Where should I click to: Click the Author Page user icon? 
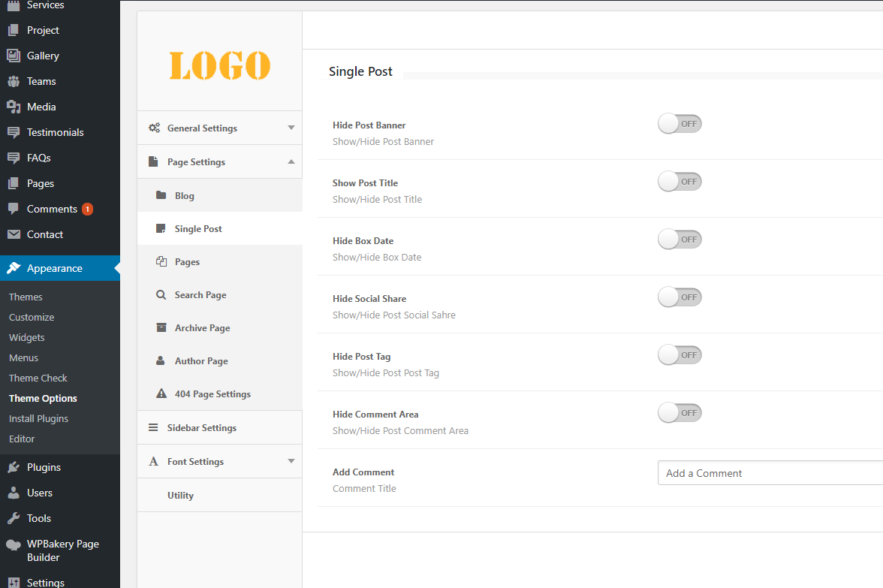pyautogui.click(x=161, y=361)
